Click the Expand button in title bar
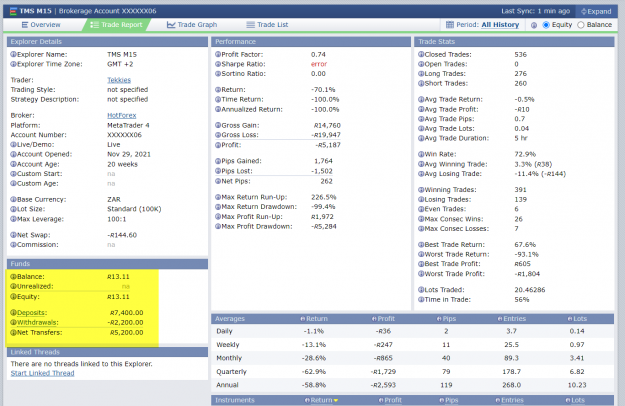625x406 pixels. [596, 11]
